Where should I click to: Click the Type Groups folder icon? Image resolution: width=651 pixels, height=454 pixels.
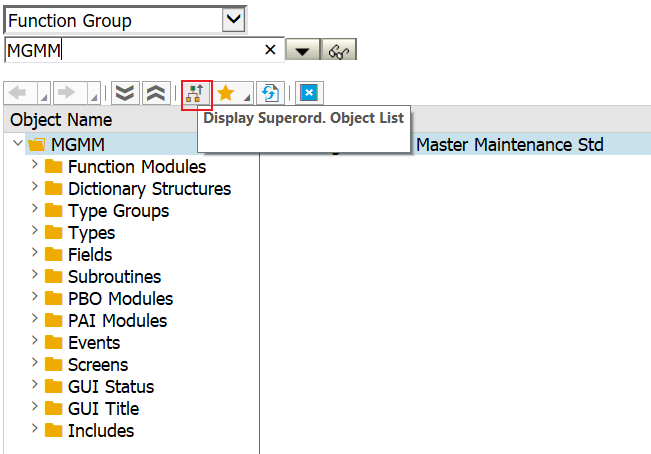pos(54,210)
